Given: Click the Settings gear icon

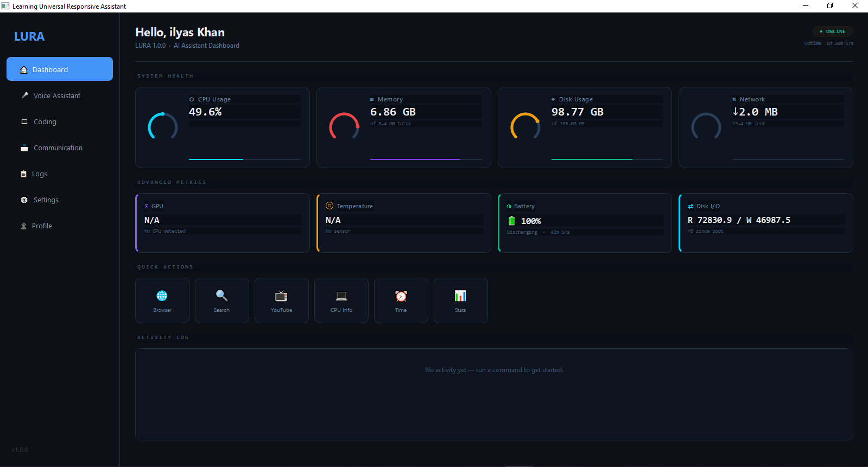Looking at the screenshot, I should click(24, 200).
